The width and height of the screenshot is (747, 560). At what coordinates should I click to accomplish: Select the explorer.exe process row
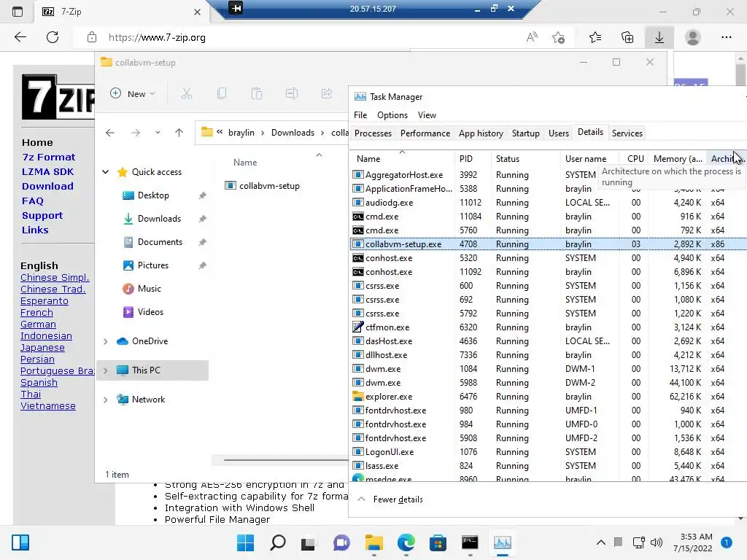(x=549, y=397)
